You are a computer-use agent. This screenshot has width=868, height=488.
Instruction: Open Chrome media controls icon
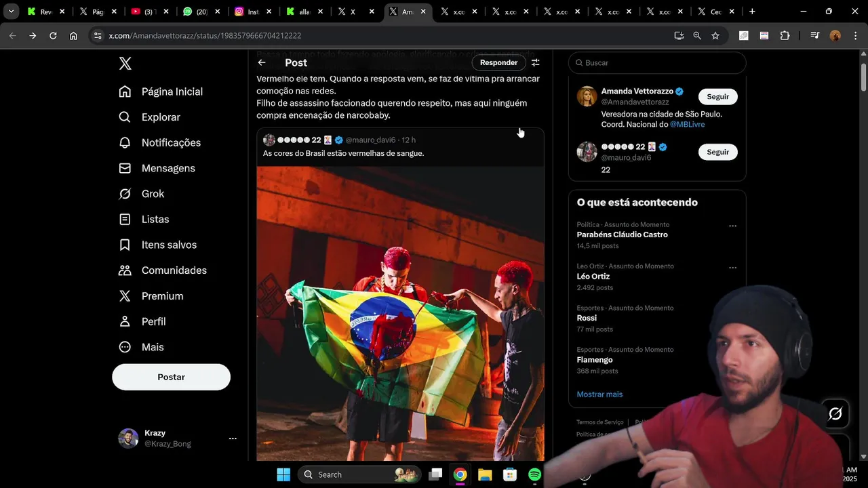[x=815, y=36]
